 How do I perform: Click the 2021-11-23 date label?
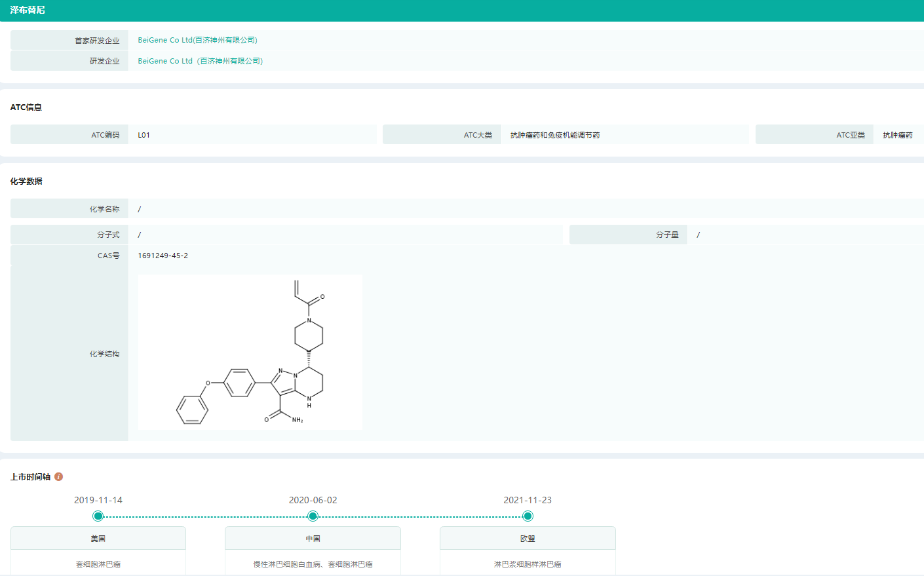[x=528, y=500]
